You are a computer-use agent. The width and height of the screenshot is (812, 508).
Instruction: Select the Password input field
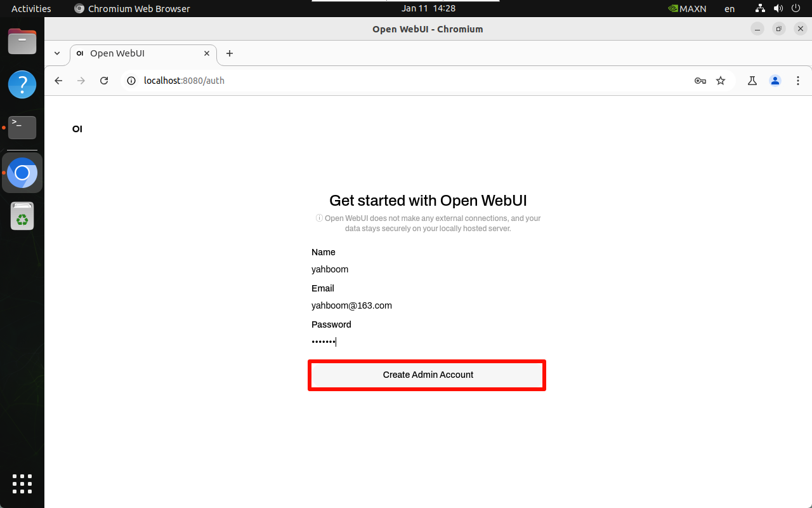(x=427, y=342)
